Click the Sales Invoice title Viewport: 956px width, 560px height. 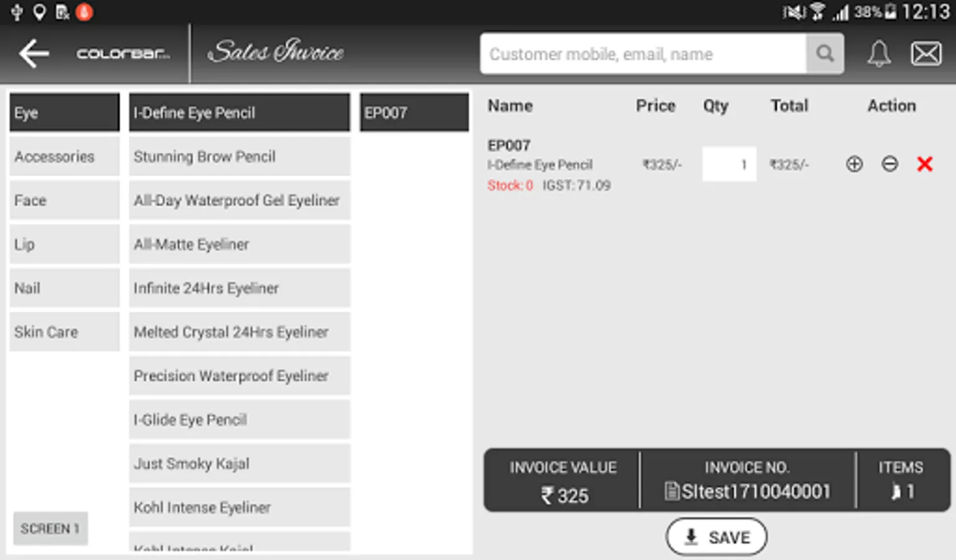[x=276, y=52]
